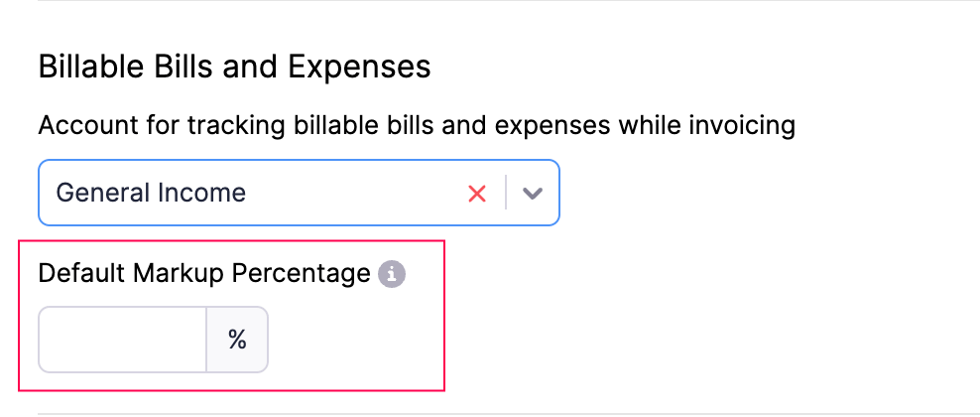Click the word "Billable" in section heading
This screenshot has height=417, width=980.
click(91, 67)
